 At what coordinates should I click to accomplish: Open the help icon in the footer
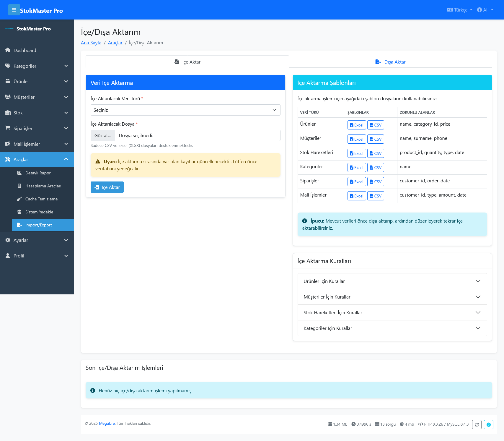pyautogui.click(x=489, y=425)
